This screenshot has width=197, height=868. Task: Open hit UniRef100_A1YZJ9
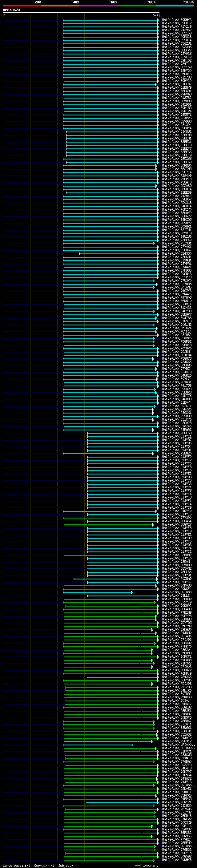click(x=176, y=26)
